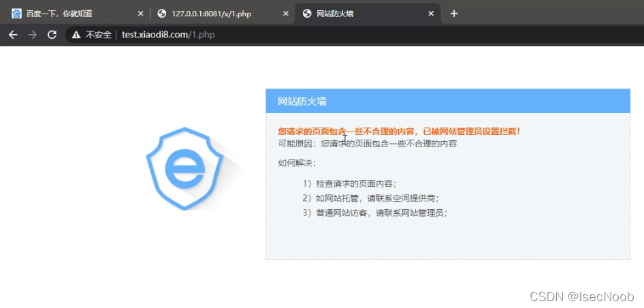644x308 pixels.
Task: Click the line starting 可能原因
Action: click(368, 144)
